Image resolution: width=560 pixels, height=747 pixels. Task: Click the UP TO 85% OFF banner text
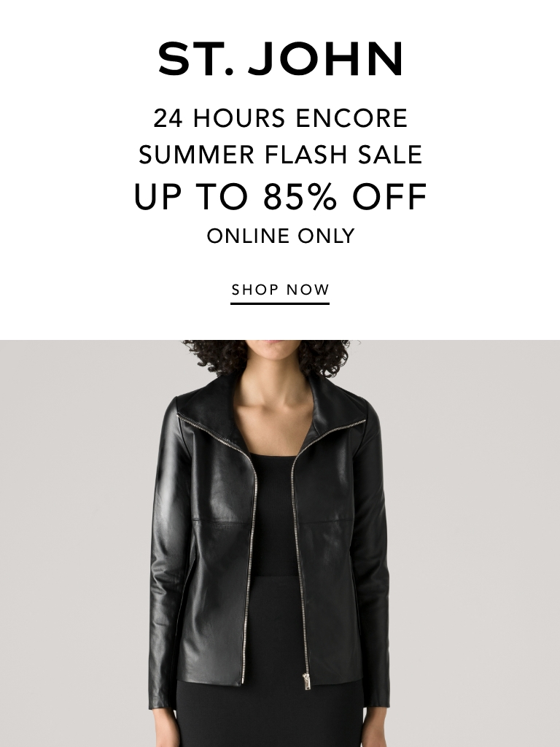[x=280, y=196]
